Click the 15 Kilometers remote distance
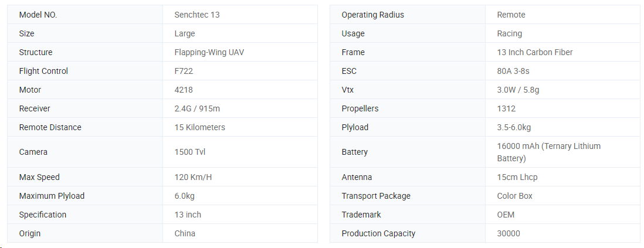 199,127
